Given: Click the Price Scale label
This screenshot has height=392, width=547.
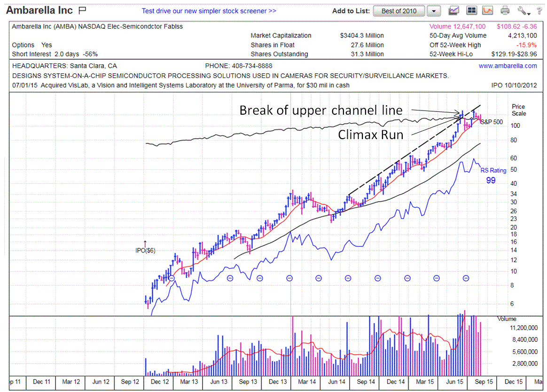Looking at the screenshot, I should click(x=519, y=110).
